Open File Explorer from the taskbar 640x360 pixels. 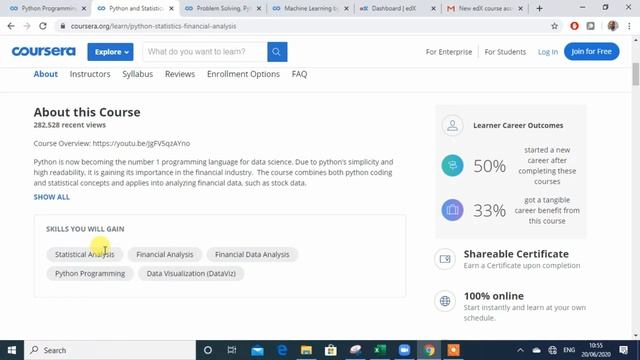tap(306, 350)
